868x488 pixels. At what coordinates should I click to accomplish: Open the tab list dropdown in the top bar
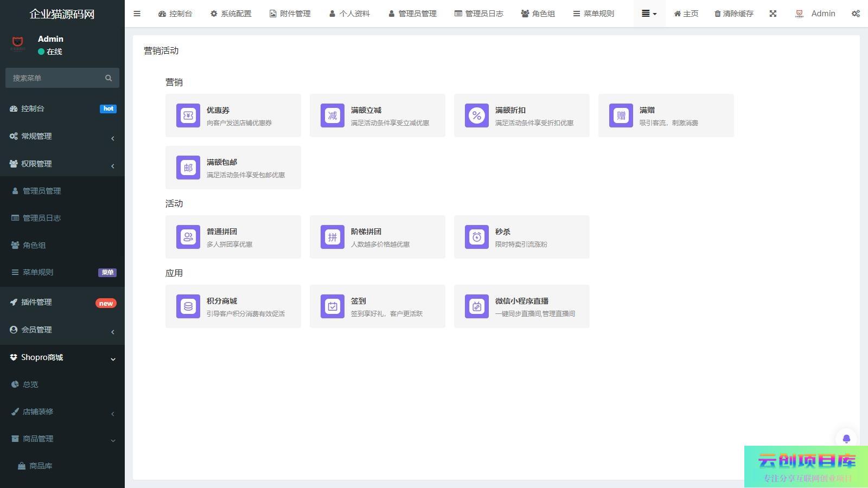click(x=649, y=14)
